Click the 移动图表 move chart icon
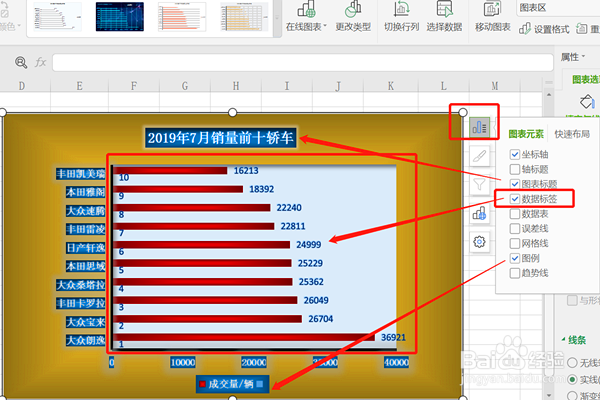The image size is (600, 400). pos(492,9)
